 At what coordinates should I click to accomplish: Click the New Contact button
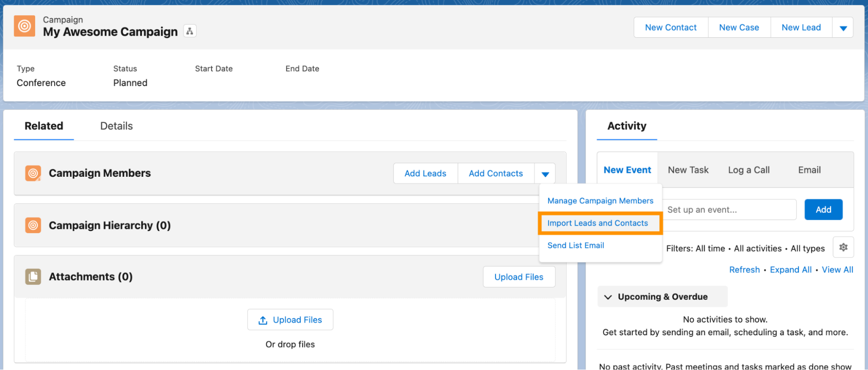670,28
